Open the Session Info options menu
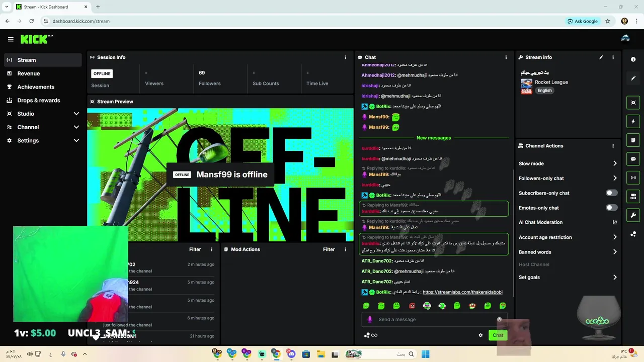Viewport: 644px width, 362px height. [345, 57]
